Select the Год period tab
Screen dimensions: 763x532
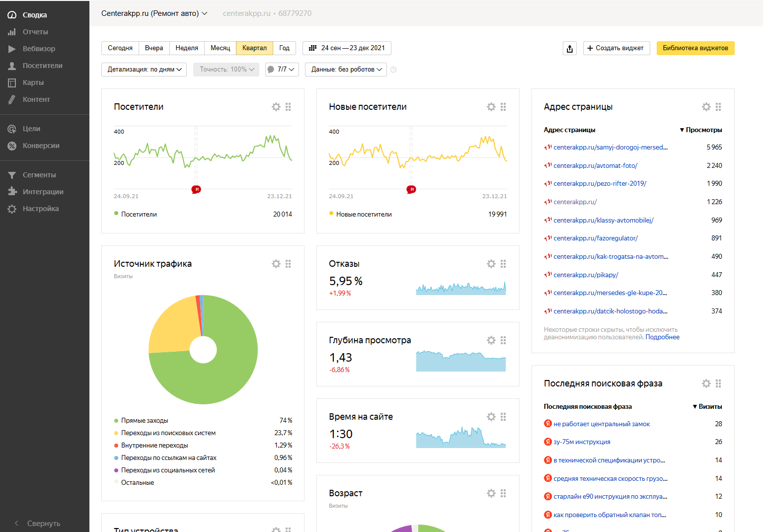[285, 48]
